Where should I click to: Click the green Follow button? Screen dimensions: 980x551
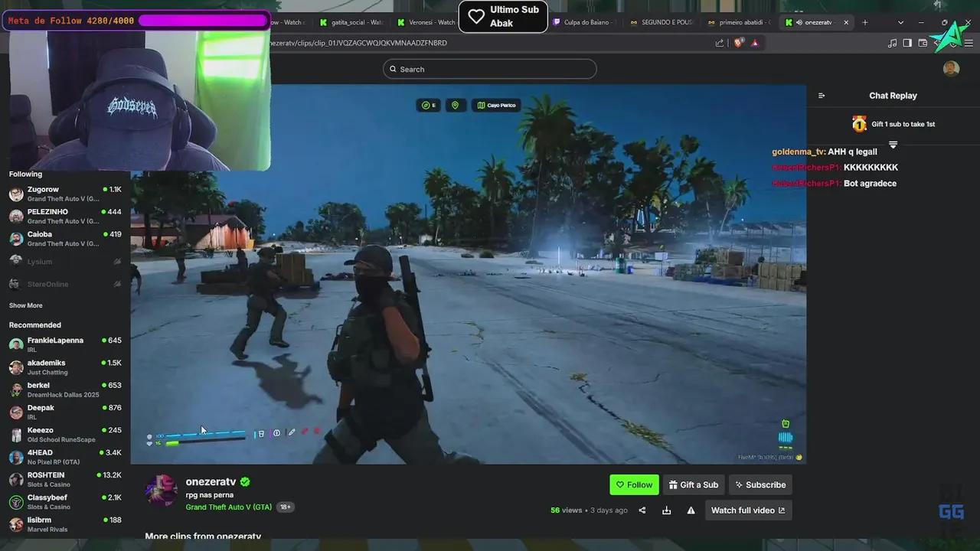click(634, 484)
